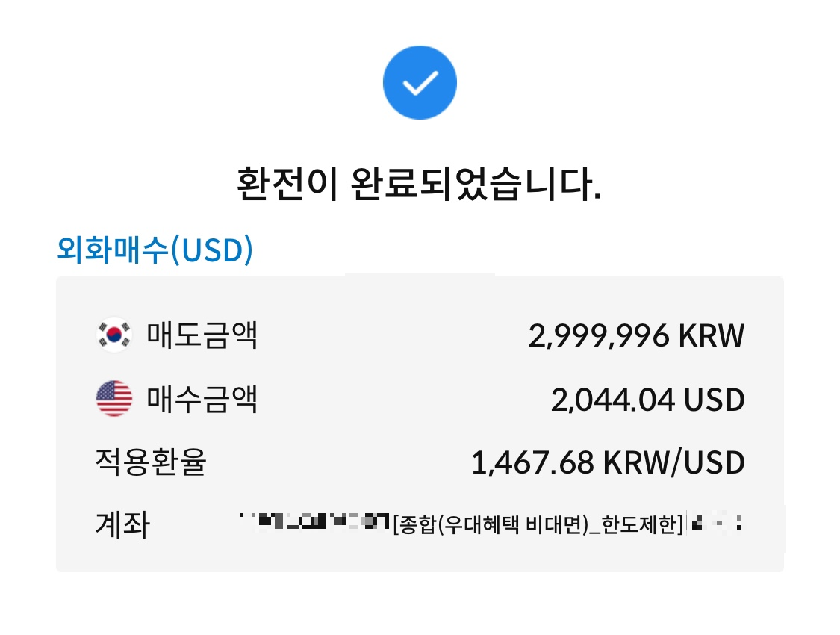Select the 2,044.04 USD purchased amount
The height and width of the screenshot is (635, 840).
647,399
